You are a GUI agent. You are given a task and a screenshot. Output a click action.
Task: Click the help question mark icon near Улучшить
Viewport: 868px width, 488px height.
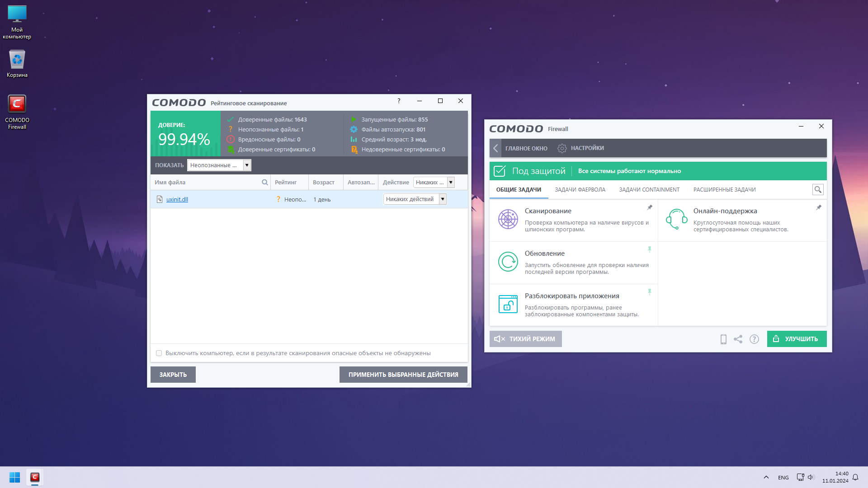(x=754, y=339)
